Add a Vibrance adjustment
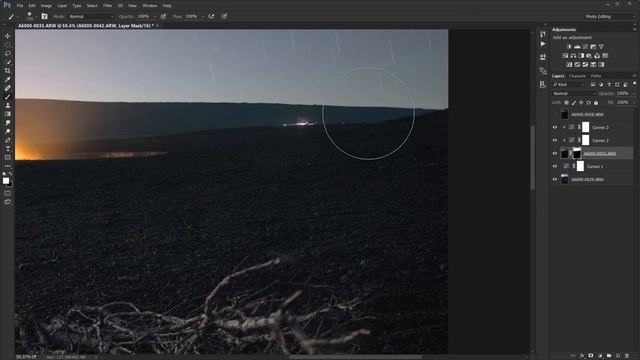Viewport: 640px width, 360px height. pyautogui.click(x=601, y=47)
